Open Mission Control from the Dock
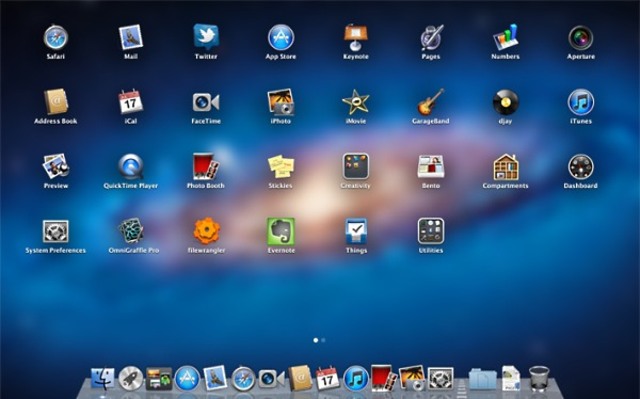This screenshot has height=399, width=640. [159, 379]
